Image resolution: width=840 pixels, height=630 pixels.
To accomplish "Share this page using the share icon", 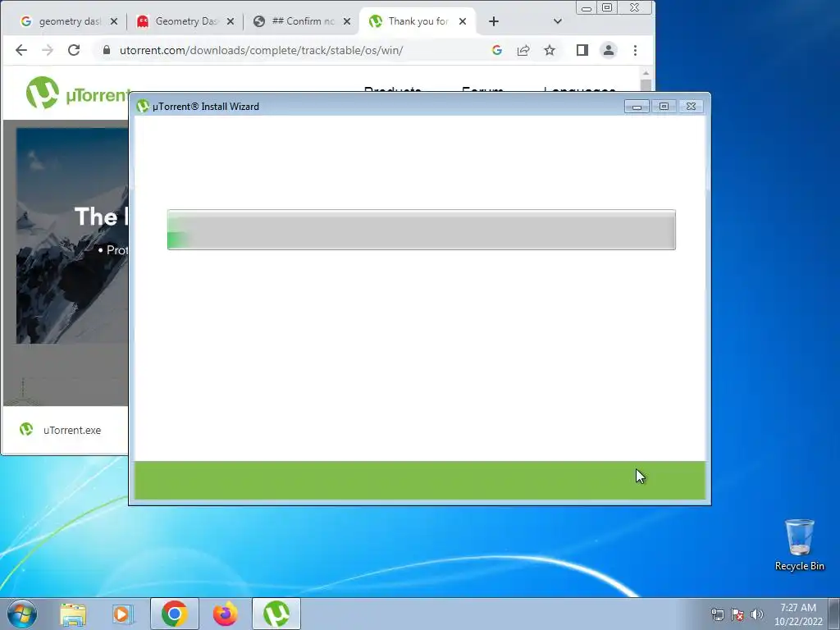I will (523, 50).
